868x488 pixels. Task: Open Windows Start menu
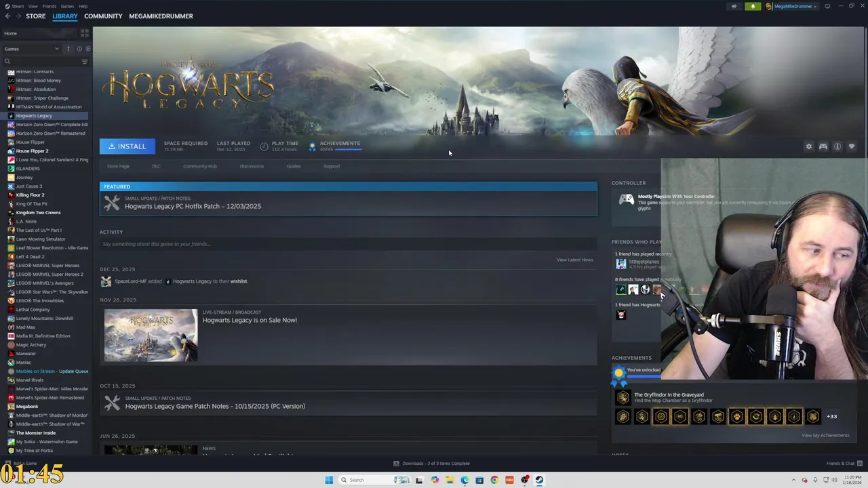click(329, 480)
